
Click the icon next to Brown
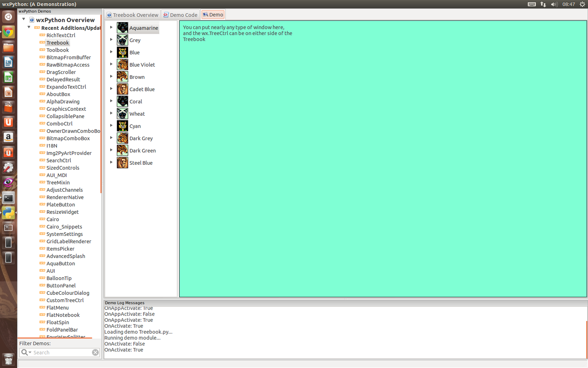(122, 77)
